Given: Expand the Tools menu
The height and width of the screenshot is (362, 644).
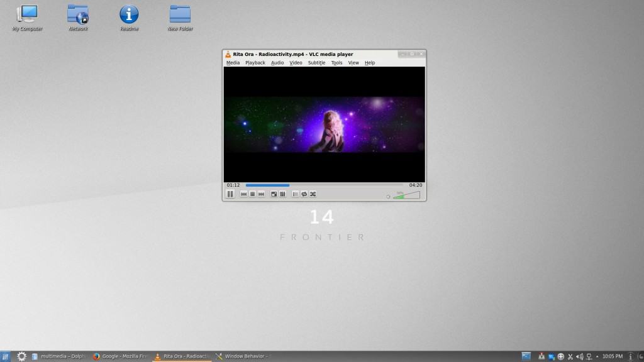Looking at the screenshot, I should (336, 63).
